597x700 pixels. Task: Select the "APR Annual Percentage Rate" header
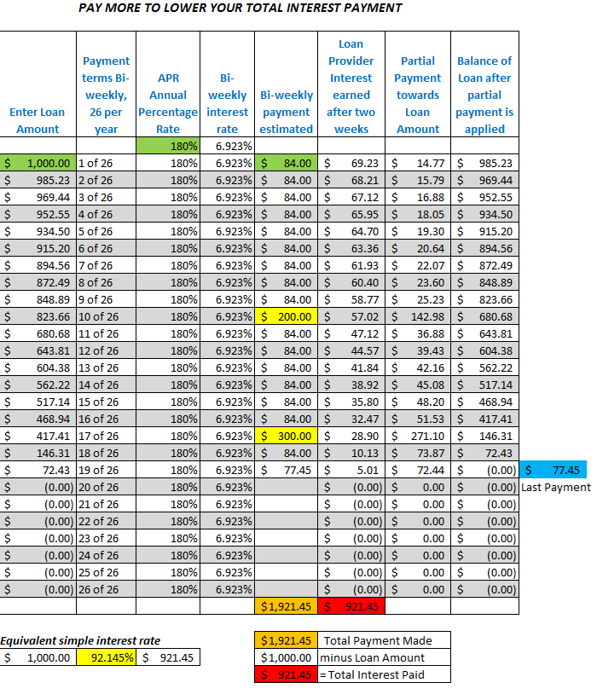(x=168, y=103)
